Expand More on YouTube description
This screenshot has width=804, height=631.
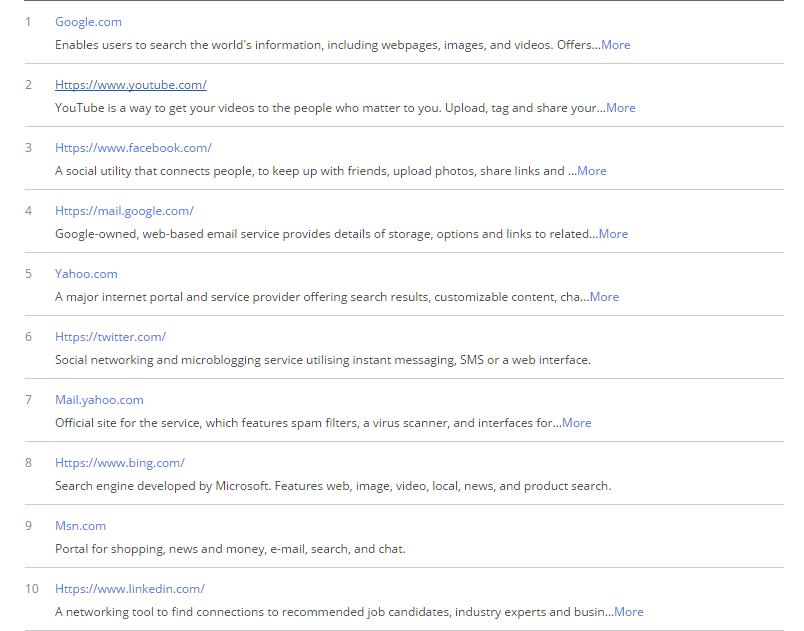[621, 108]
